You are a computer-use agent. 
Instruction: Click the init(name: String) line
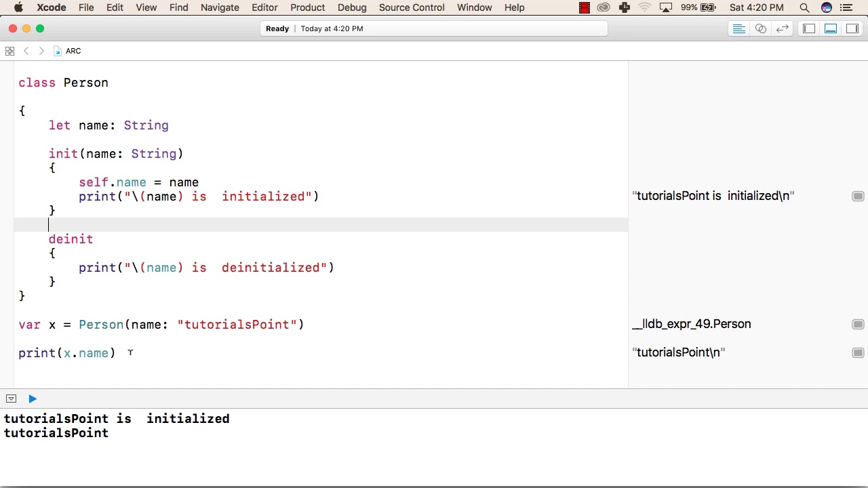coord(116,154)
